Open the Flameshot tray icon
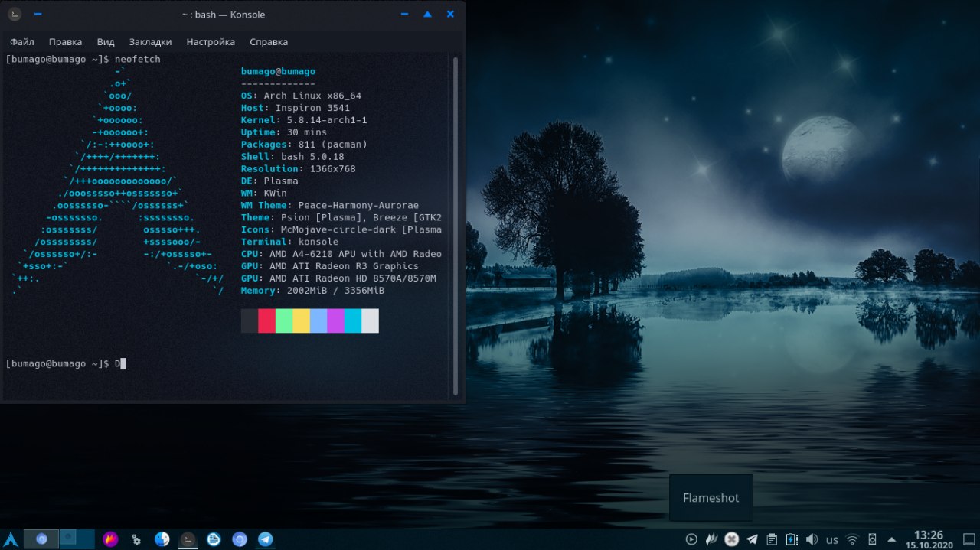Viewport: 980px width, 550px height. [712, 539]
